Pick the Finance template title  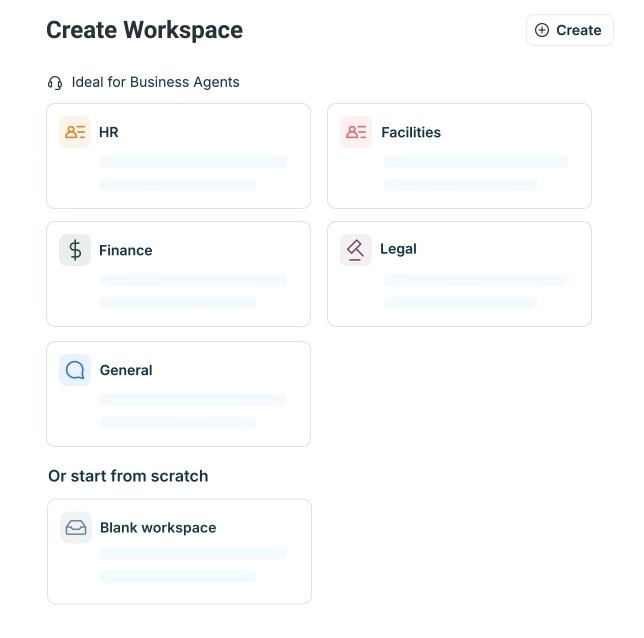point(125,250)
